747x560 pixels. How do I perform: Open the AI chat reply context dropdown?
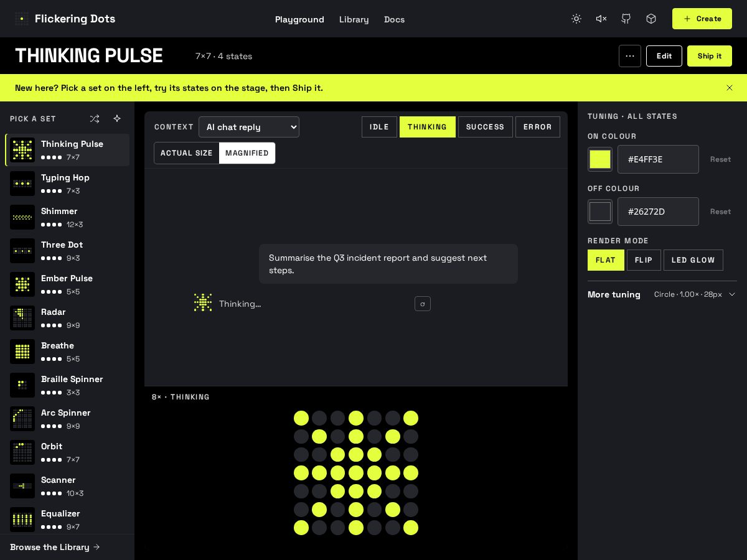coord(249,127)
